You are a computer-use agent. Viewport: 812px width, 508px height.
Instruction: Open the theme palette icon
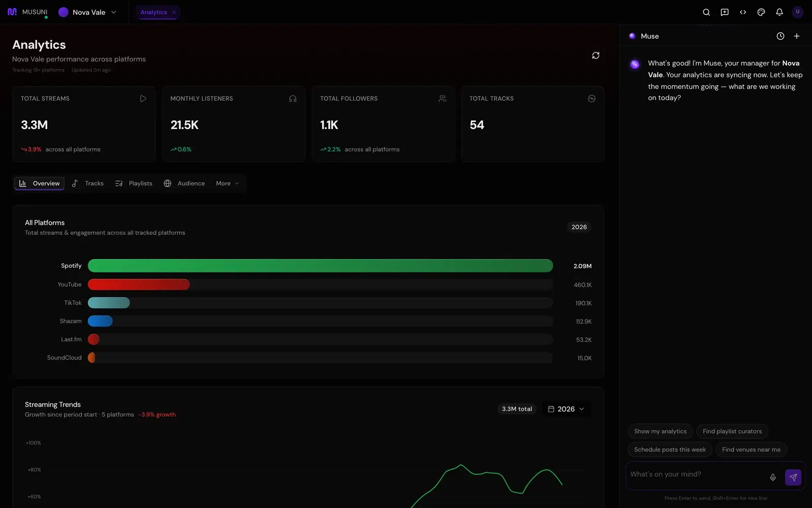[x=761, y=12]
